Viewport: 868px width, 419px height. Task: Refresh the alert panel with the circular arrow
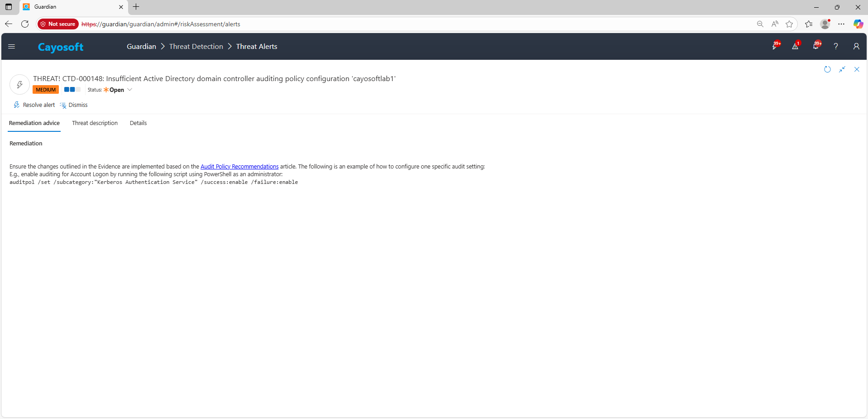(x=827, y=69)
